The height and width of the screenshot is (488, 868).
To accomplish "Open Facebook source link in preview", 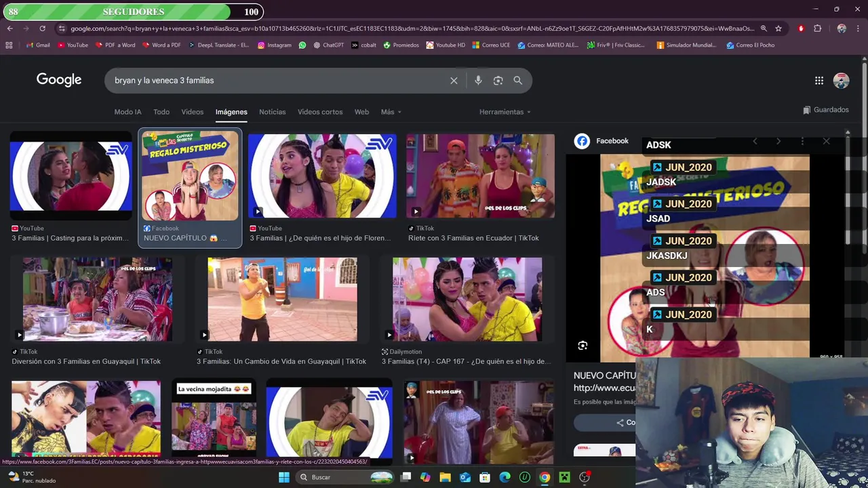I will coord(601,141).
